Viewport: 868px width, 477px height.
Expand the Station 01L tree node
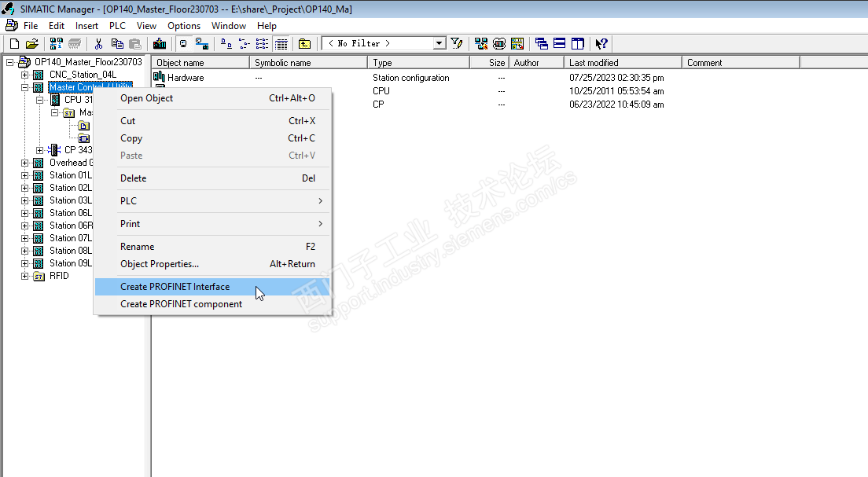tap(25, 175)
